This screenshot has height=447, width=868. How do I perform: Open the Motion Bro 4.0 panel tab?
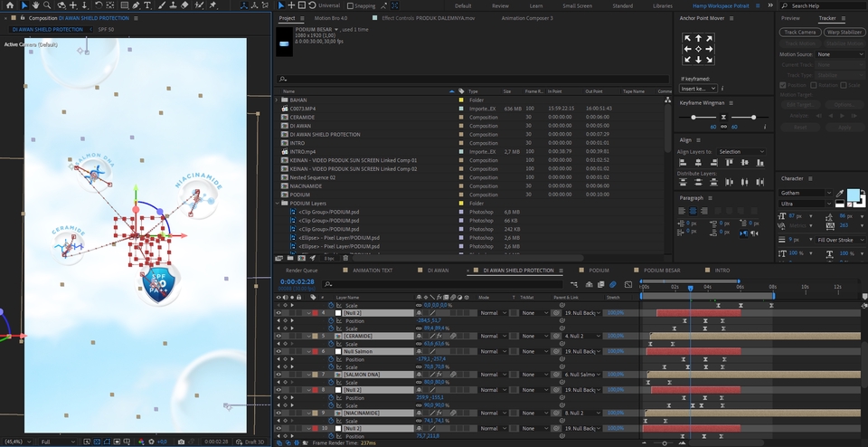(331, 18)
